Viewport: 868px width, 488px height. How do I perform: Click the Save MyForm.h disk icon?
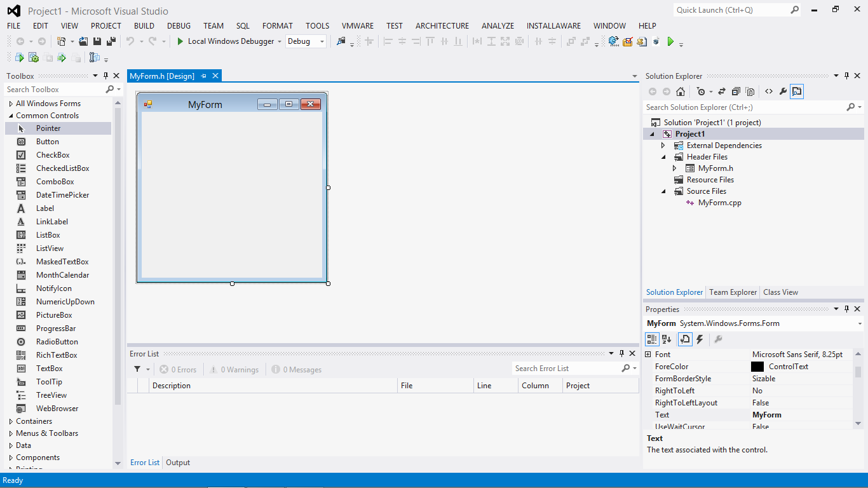(x=97, y=41)
